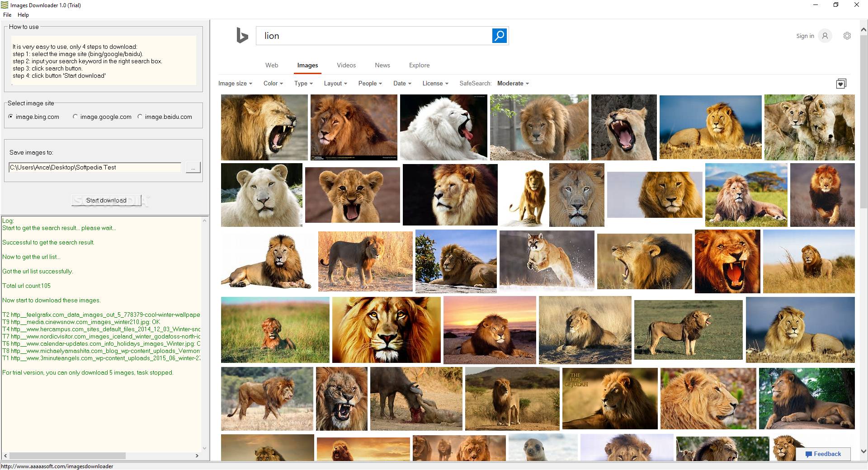Open saved images collection icon

(x=841, y=84)
